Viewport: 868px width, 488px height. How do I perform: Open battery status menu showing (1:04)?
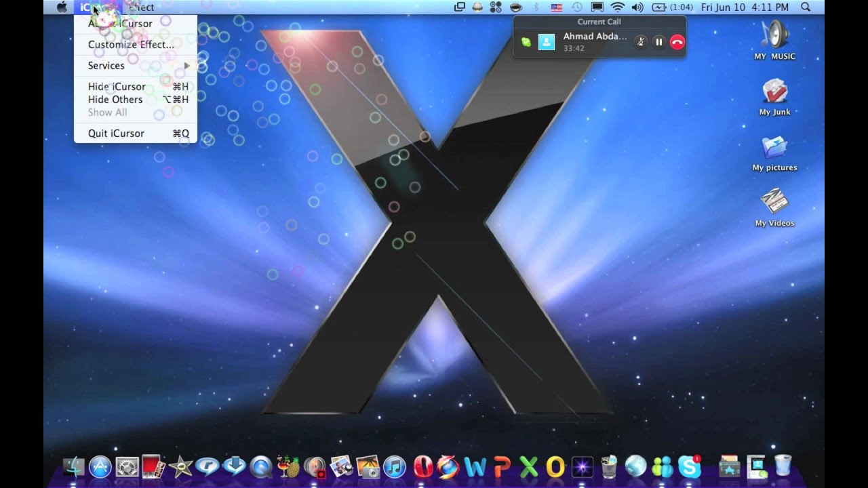tap(672, 7)
